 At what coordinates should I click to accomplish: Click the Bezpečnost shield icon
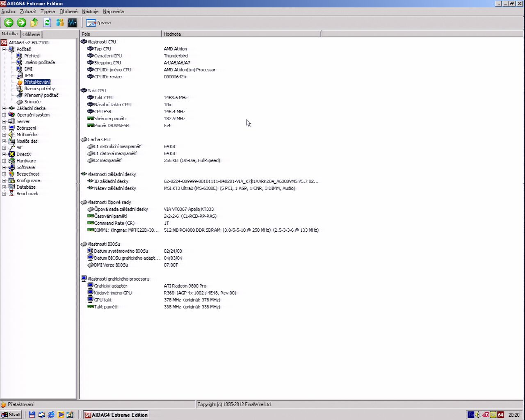[x=11, y=174]
